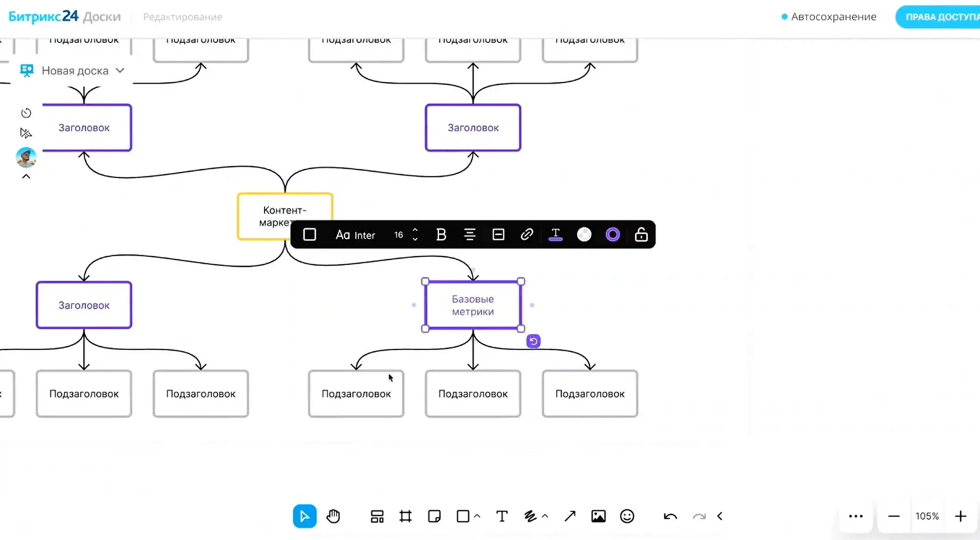
Task: Click the user avatar
Action: tap(26, 157)
